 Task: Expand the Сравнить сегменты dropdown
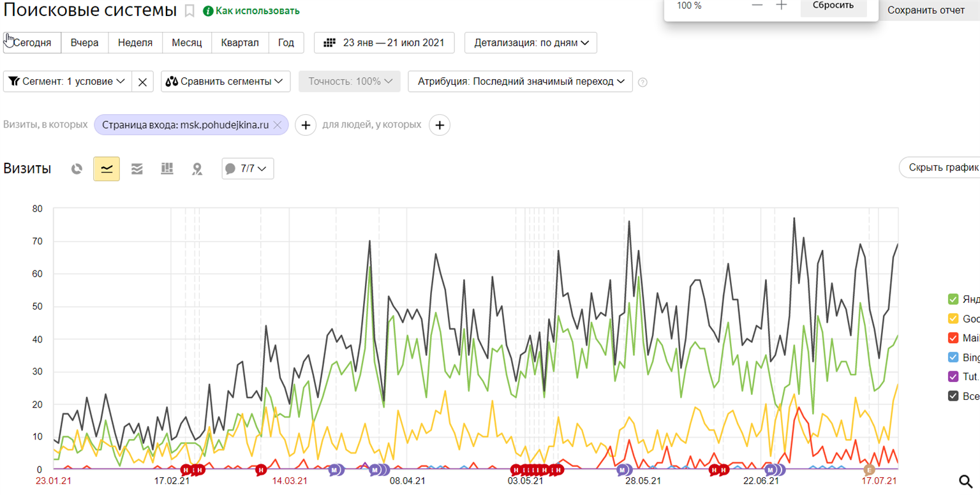(225, 82)
